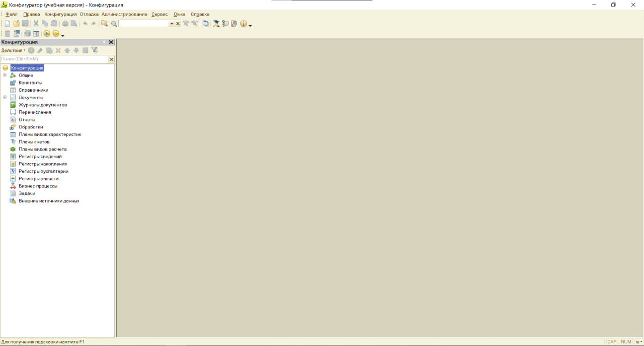Open the Администрирование menu
The width and height of the screenshot is (644, 346).
pos(124,14)
